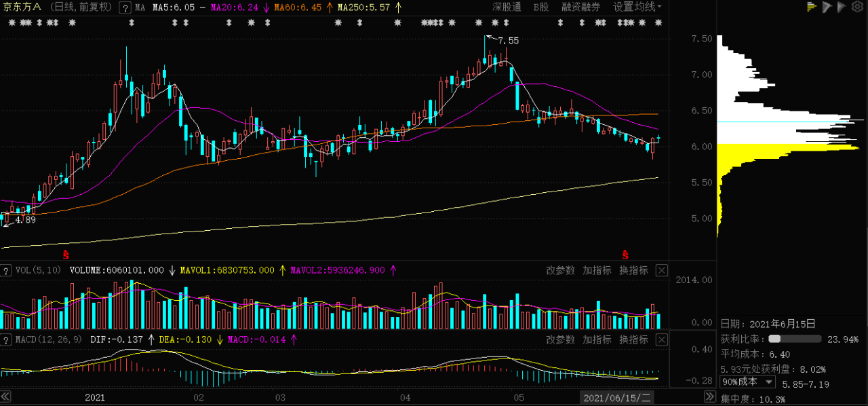Expand the 设置均线 dropdown
This screenshot has height=406, width=868.
point(637,7)
